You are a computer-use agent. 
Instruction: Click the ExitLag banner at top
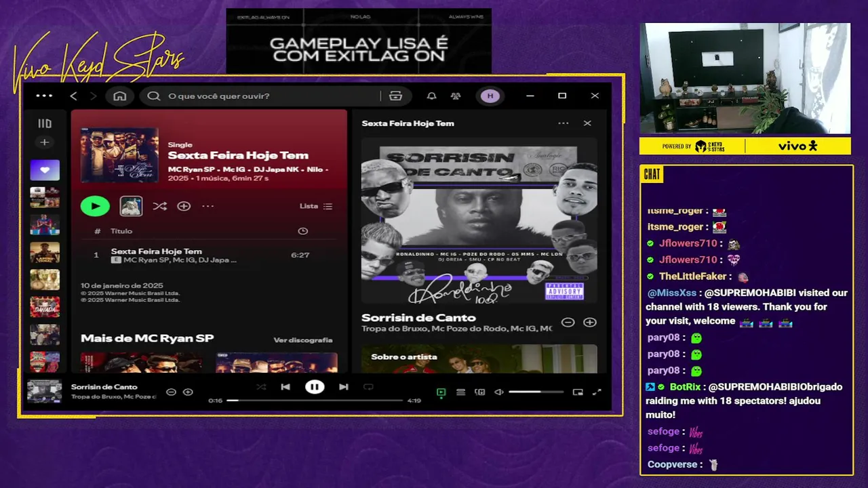(x=359, y=41)
